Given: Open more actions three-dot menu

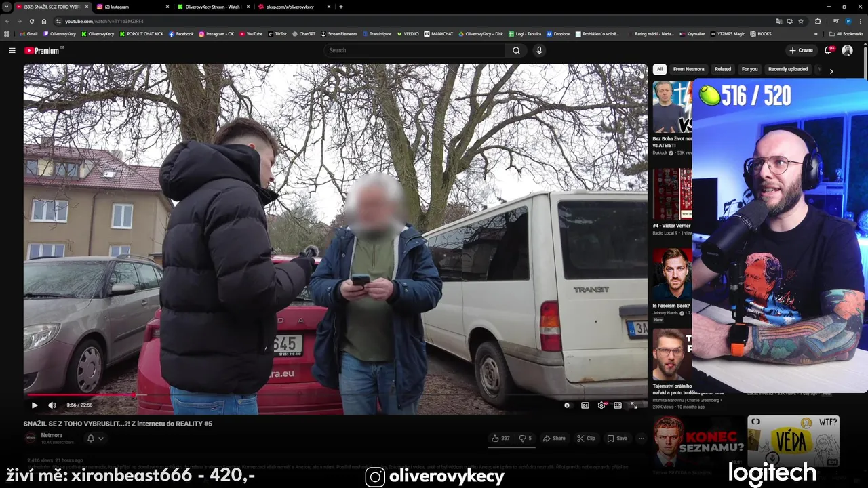Looking at the screenshot, I should (641, 439).
